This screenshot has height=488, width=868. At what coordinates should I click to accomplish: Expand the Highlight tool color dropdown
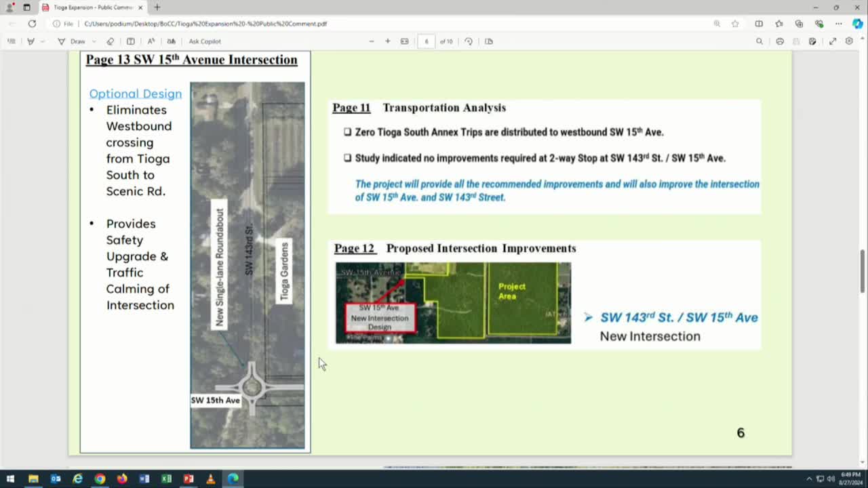[42, 41]
